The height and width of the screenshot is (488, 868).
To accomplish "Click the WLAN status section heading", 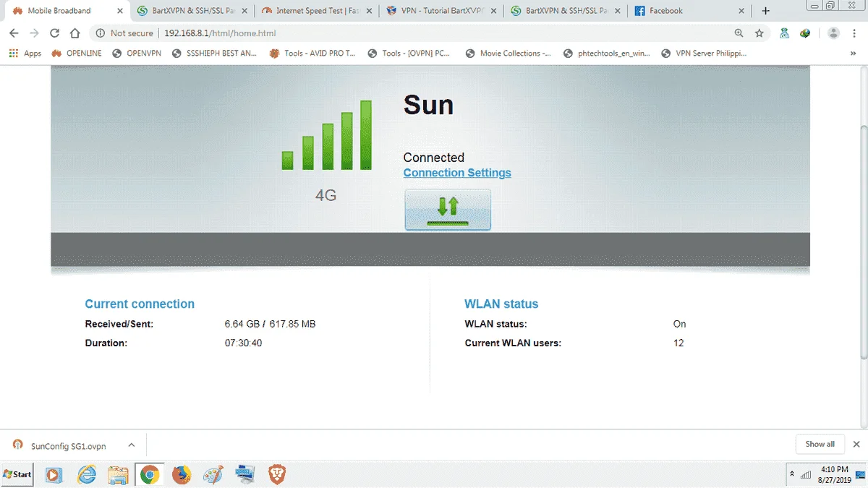I will coord(501,304).
